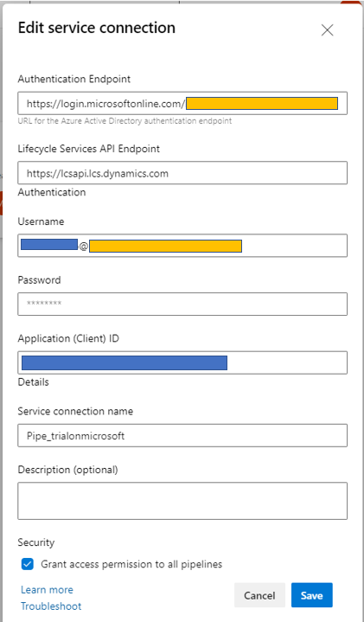The width and height of the screenshot is (364, 622).
Task: Click into the Description (optional) text box
Action: pos(182,501)
